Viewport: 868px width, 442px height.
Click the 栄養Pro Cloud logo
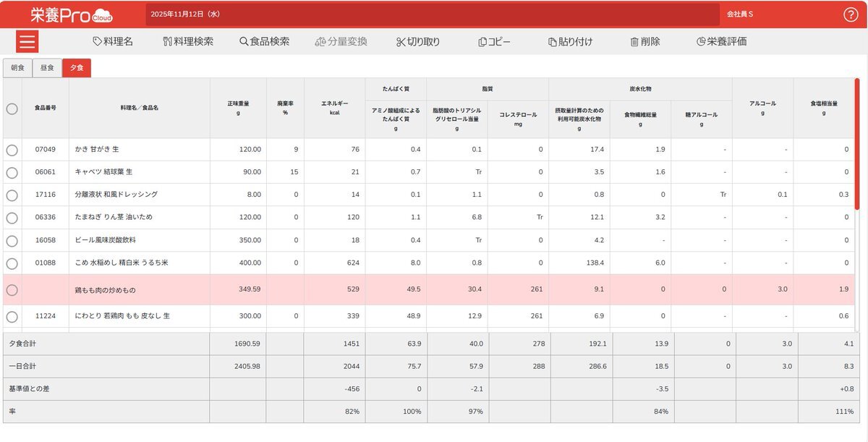[72, 14]
